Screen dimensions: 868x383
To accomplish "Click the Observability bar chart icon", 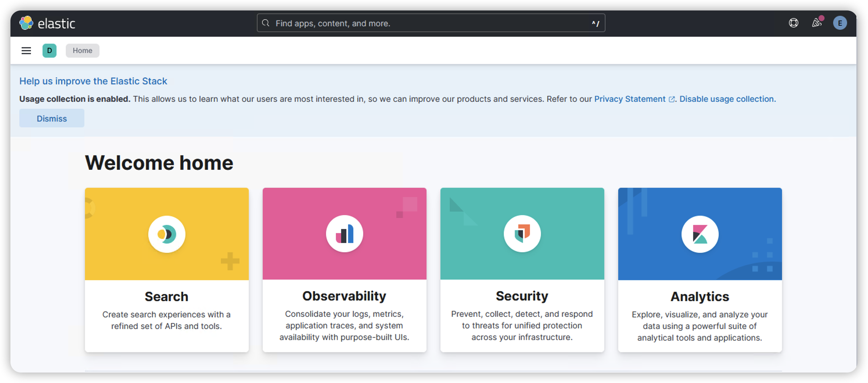I will [x=344, y=234].
